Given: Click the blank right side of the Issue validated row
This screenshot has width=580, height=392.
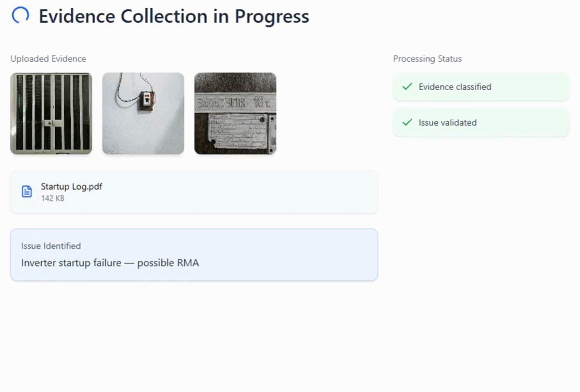Looking at the screenshot, I should [x=535, y=123].
